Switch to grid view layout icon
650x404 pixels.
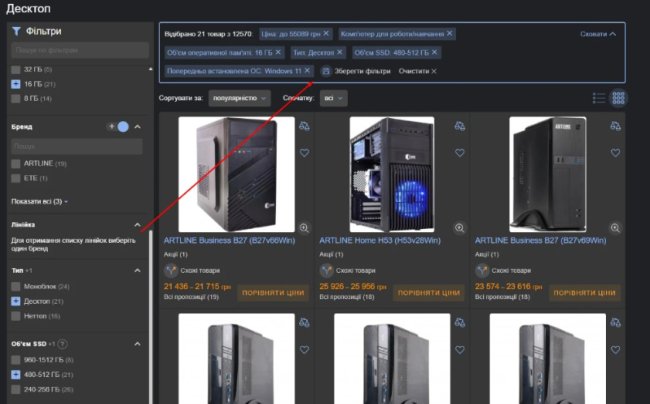click(619, 98)
